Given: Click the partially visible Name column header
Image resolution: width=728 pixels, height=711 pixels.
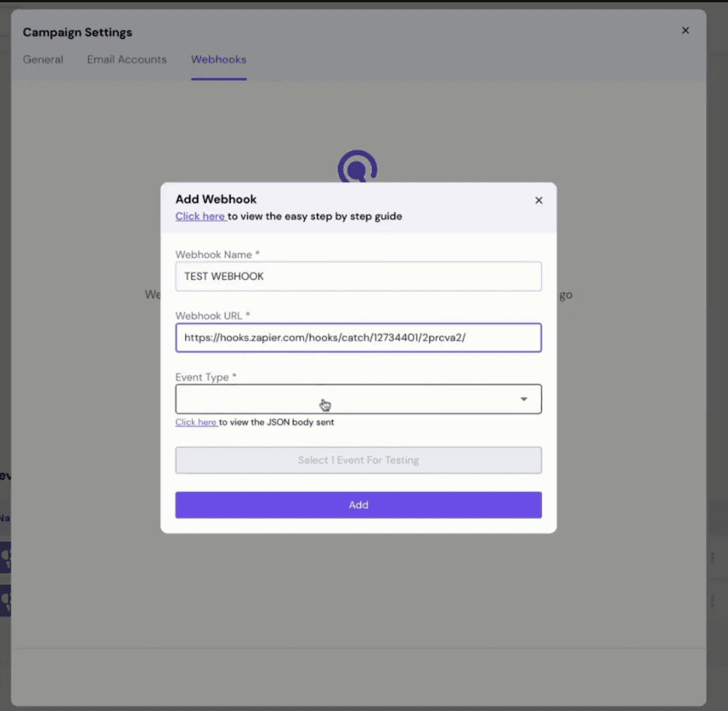Looking at the screenshot, I should 6,517.
